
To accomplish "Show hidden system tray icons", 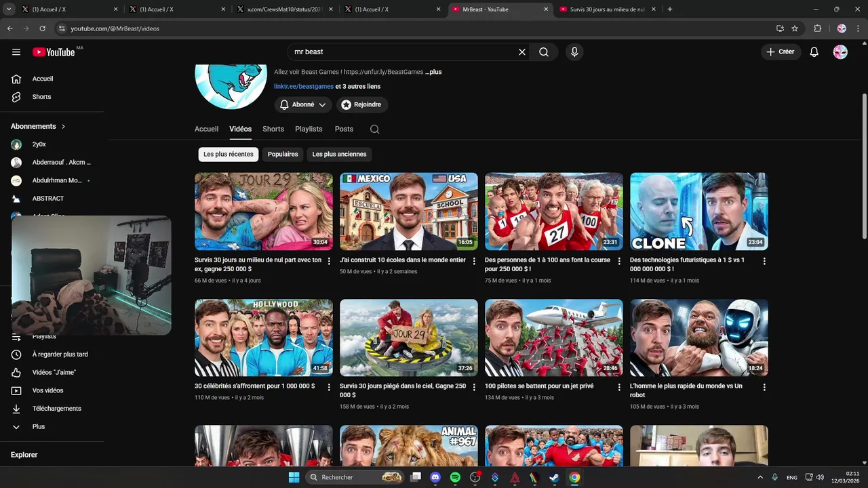I will [759, 477].
